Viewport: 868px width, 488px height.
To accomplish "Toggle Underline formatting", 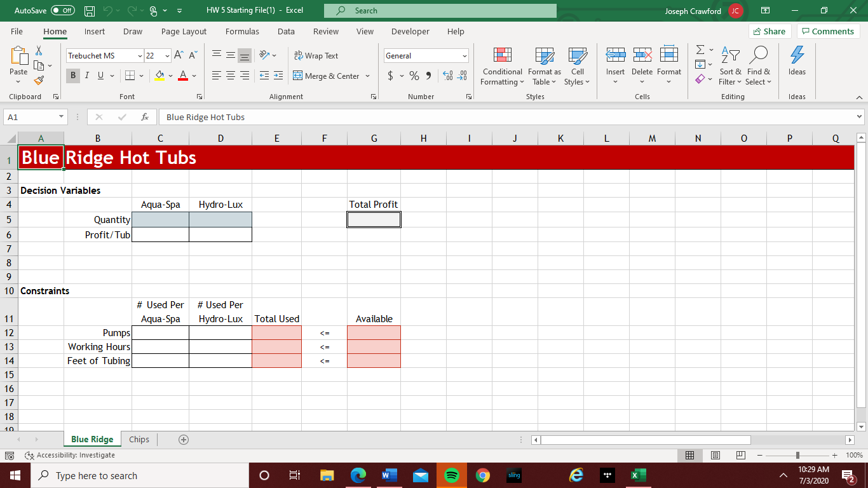I will pos(100,76).
